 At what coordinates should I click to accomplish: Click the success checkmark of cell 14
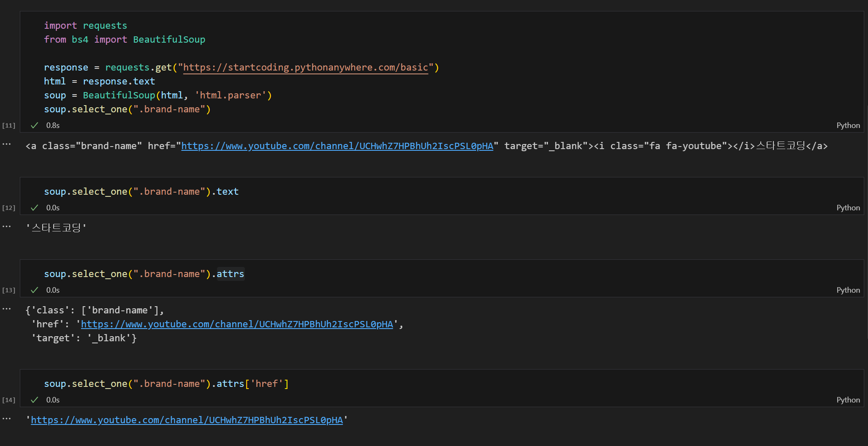coord(35,400)
